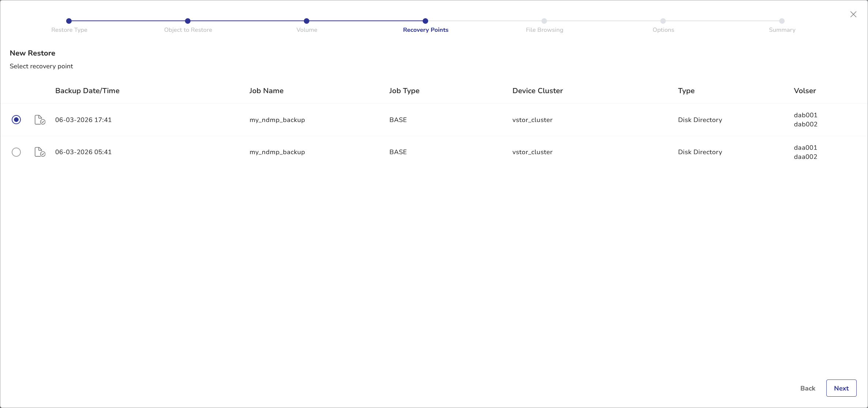Click the File Browsing step label
The width and height of the screenshot is (868, 408).
click(x=544, y=30)
